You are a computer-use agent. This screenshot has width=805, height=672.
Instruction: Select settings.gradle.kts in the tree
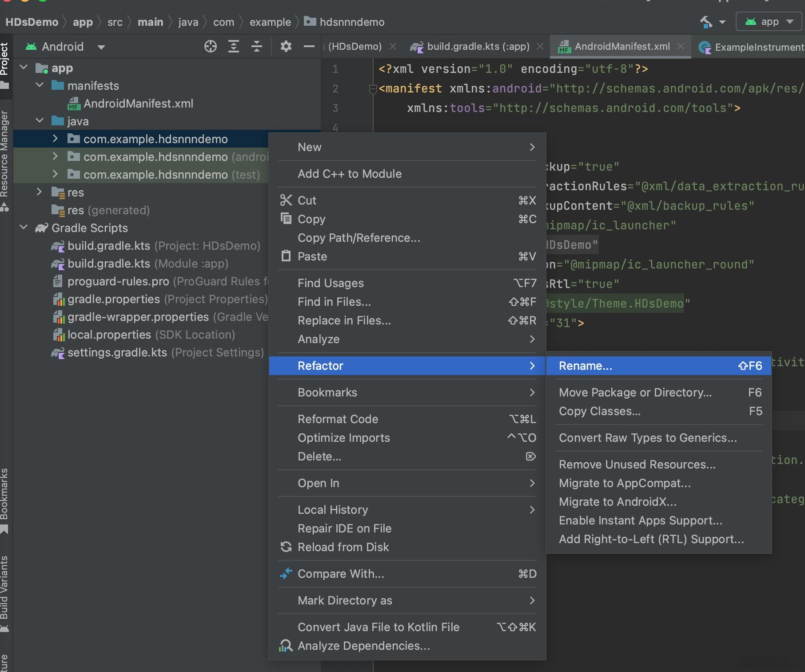165,352
